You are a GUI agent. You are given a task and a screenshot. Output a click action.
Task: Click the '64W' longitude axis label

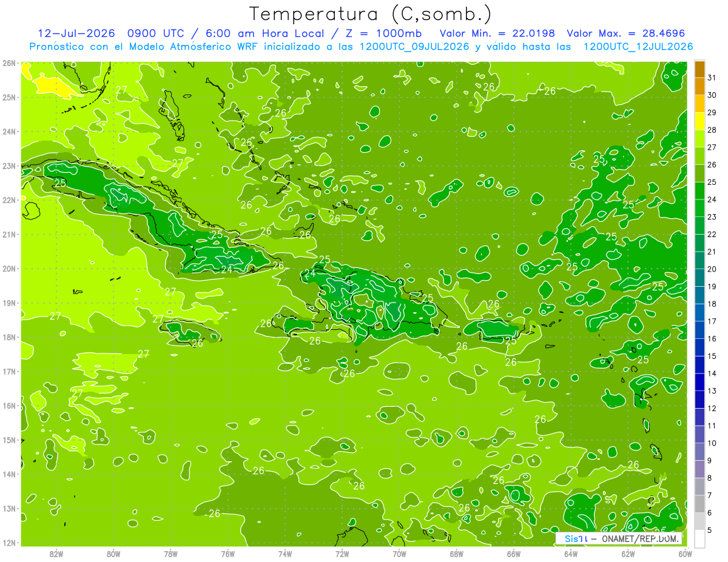click(571, 554)
